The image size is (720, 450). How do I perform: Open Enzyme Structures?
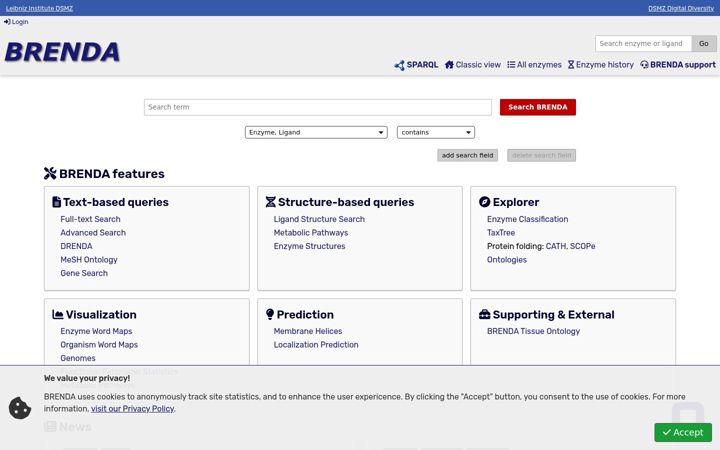tap(309, 246)
